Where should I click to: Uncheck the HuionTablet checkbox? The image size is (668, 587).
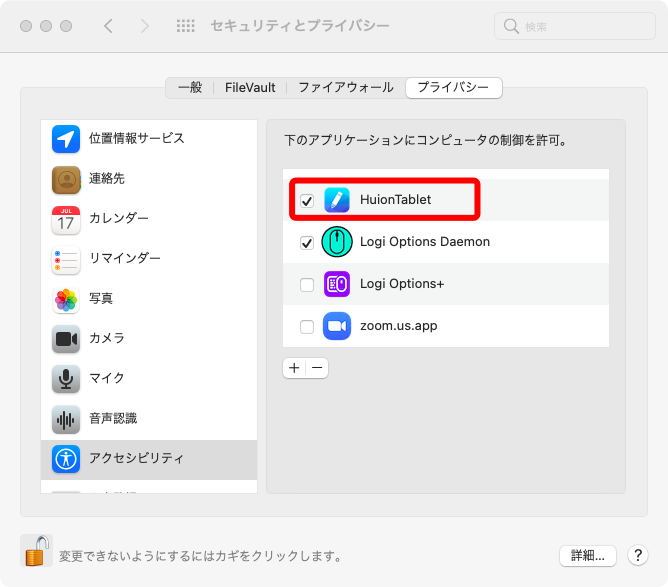pyautogui.click(x=307, y=201)
